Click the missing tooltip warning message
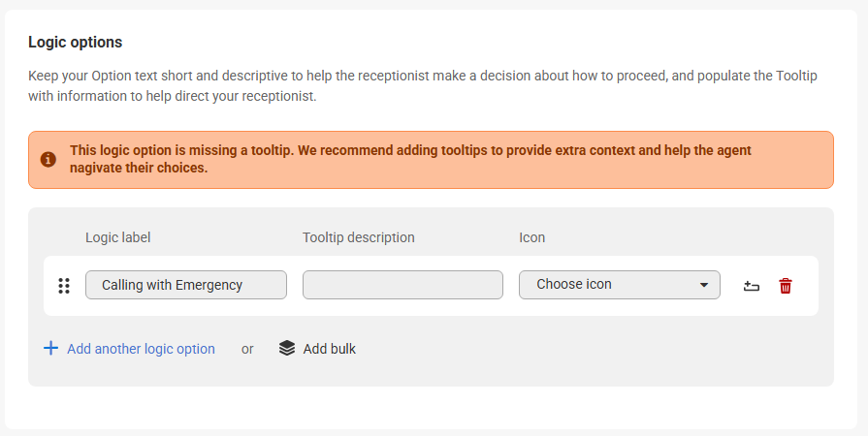Screen dimensions: 868x436 410,159
